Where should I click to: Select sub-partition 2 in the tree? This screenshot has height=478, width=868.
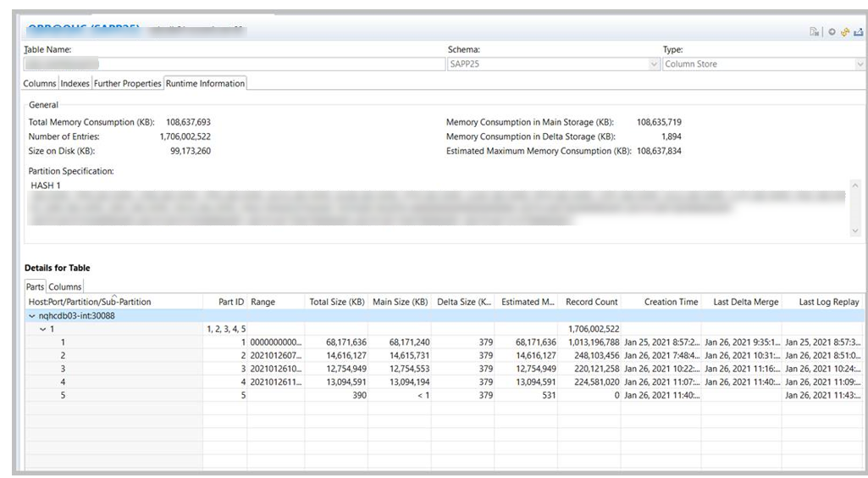(x=63, y=356)
